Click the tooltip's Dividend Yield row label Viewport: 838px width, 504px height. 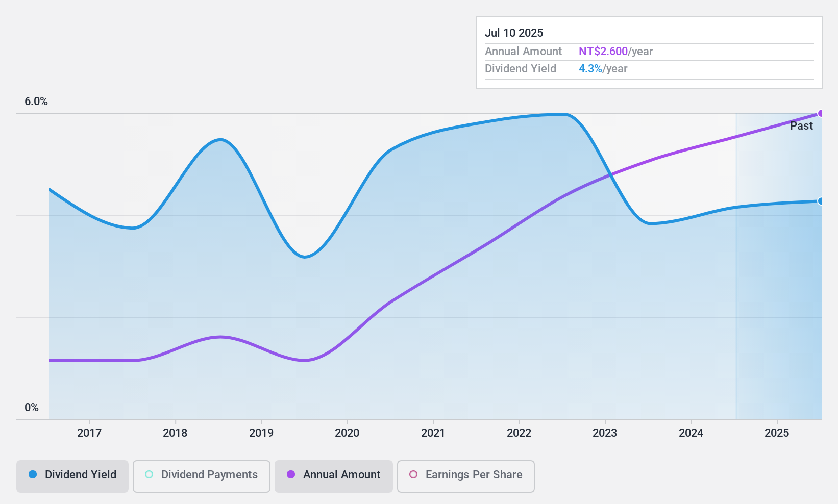(521, 69)
